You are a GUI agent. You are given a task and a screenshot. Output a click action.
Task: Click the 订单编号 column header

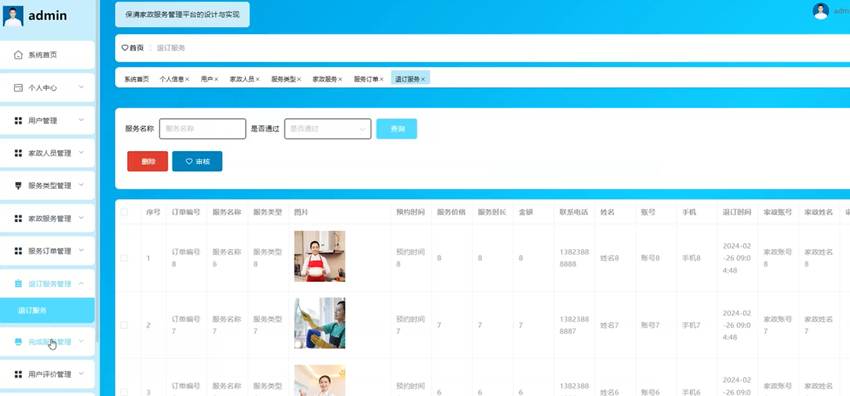pyautogui.click(x=186, y=212)
